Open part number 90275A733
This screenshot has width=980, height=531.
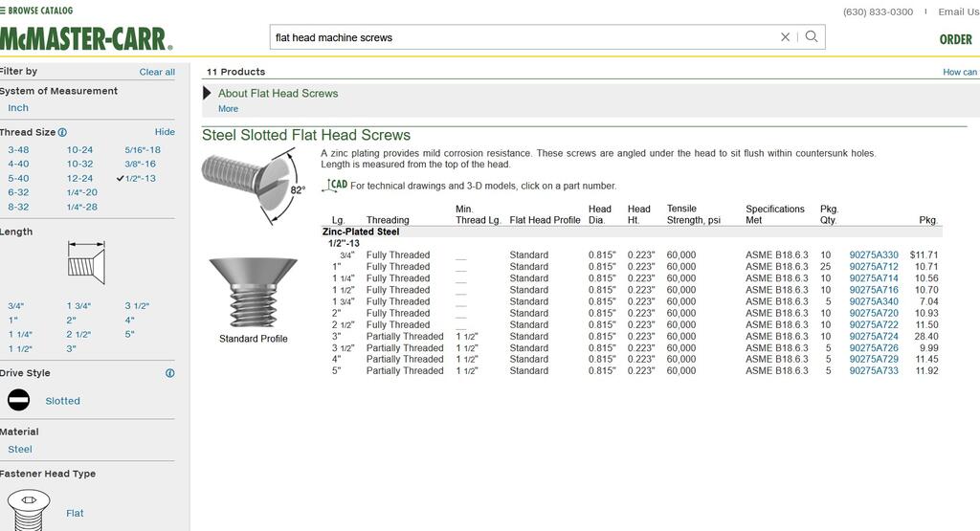tap(873, 370)
